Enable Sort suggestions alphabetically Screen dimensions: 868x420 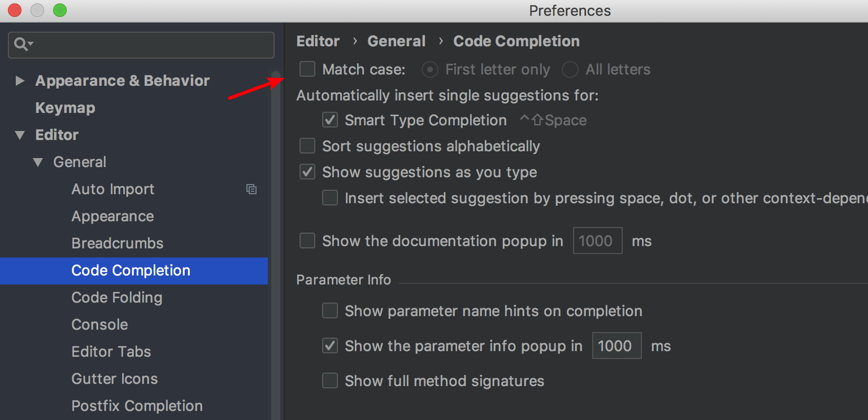(307, 146)
